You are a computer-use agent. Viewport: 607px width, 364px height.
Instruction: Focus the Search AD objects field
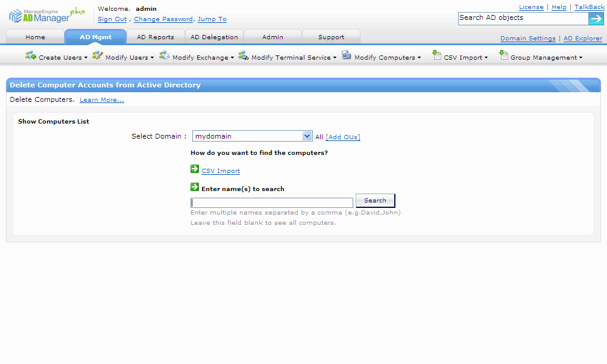pos(523,19)
